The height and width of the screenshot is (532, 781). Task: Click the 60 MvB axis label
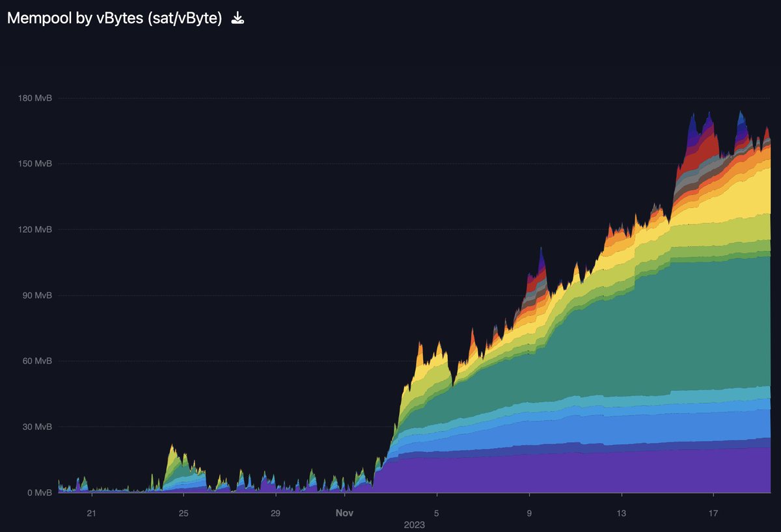click(36, 361)
